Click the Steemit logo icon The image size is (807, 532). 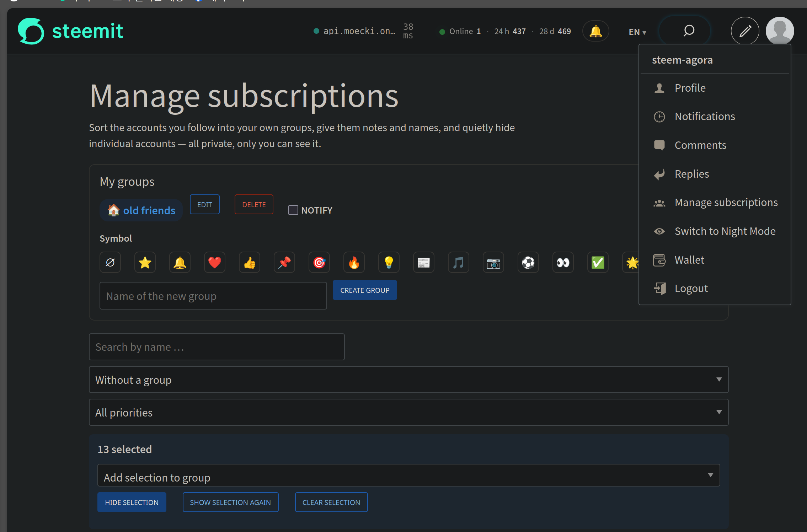coord(31,31)
